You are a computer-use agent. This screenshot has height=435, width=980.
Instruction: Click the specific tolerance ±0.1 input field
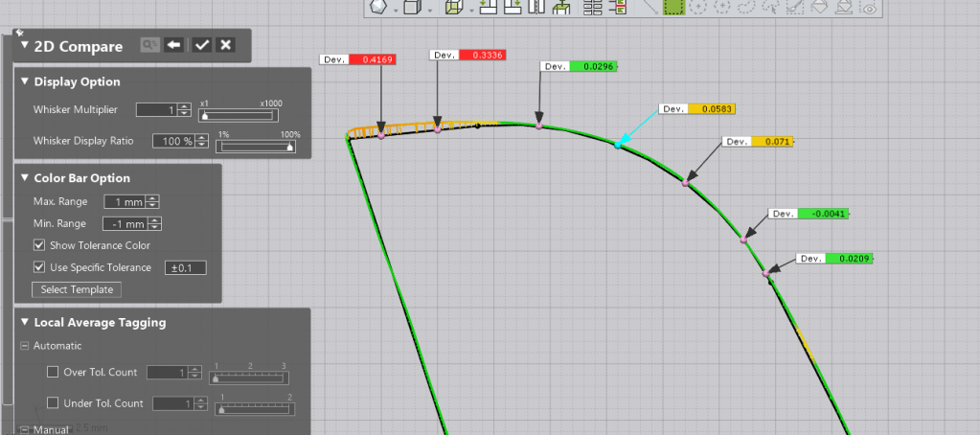click(186, 268)
